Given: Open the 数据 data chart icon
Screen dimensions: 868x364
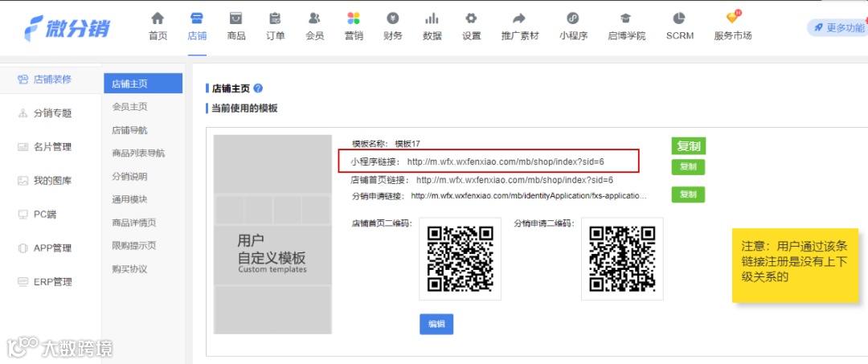Looking at the screenshot, I should (x=432, y=18).
